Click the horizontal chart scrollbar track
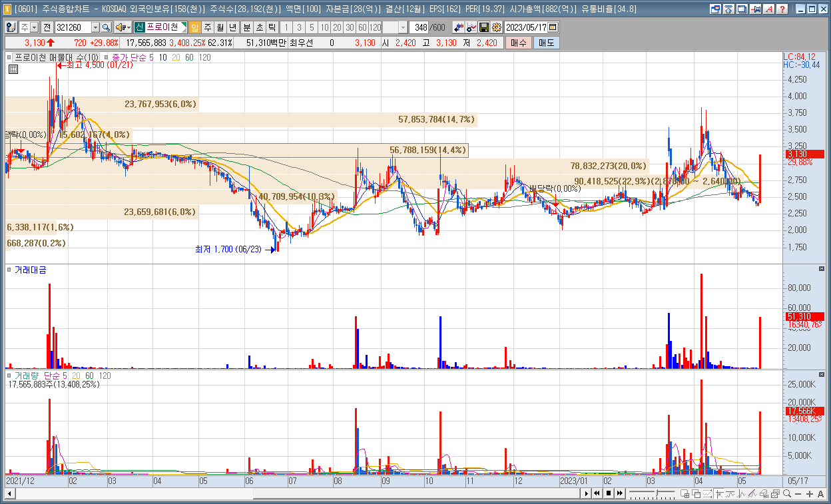This screenshot has height=504, width=831. 297,494
